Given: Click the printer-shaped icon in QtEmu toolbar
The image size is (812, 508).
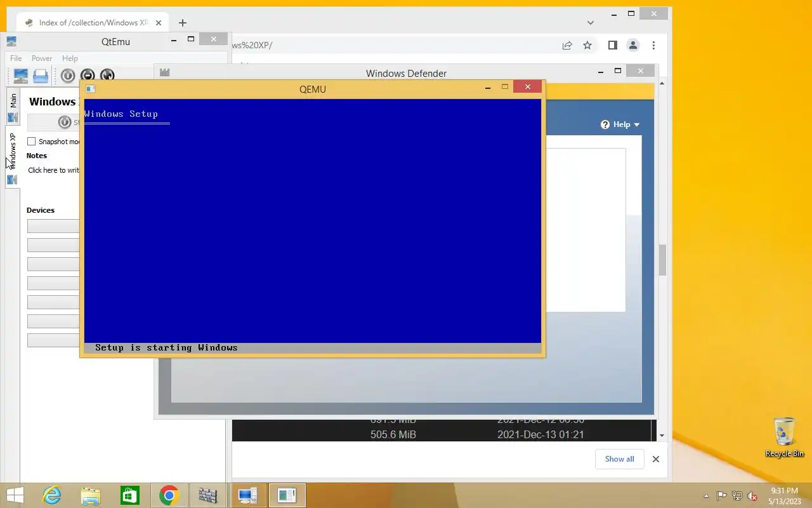Looking at the screenshot, I should tap(41, 76).
